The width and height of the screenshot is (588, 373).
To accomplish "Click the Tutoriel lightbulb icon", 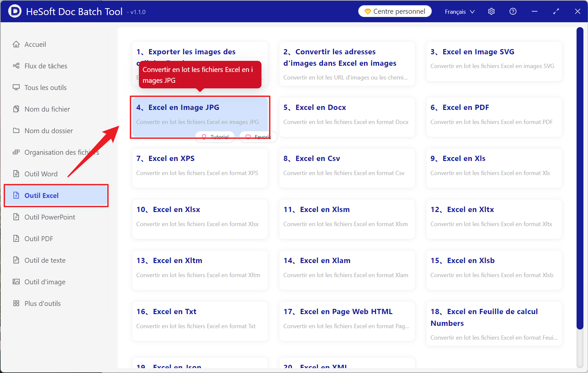I will pyautogui.click(x=204, y=137).
